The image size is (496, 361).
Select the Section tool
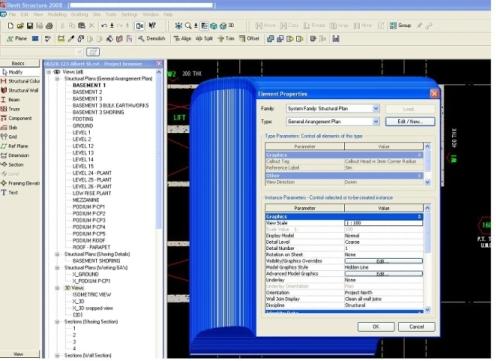point(12,165)
